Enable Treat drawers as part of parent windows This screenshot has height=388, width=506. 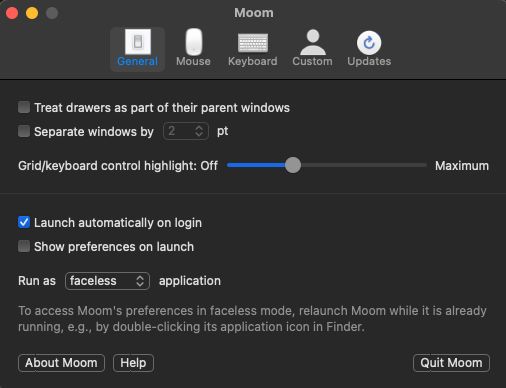(x=24, y=107)
